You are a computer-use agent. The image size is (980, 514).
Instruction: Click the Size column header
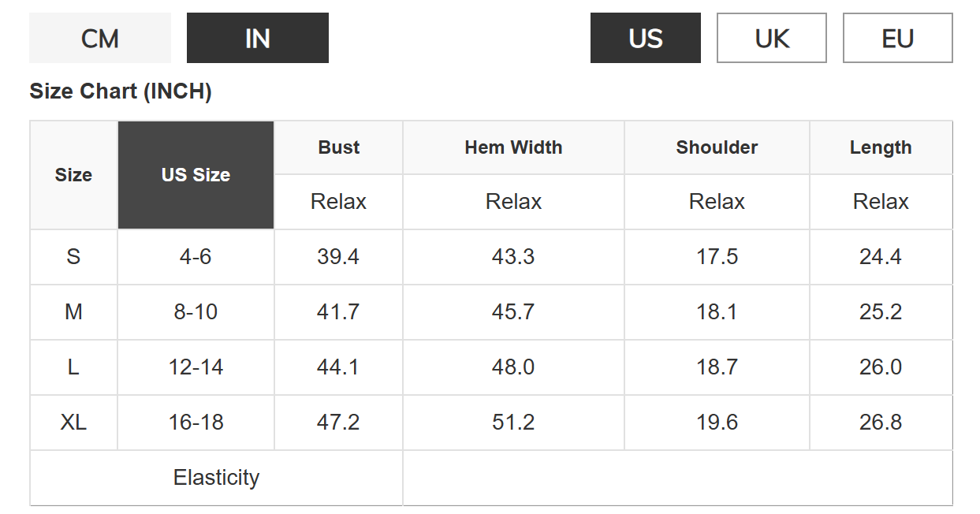[73, 175]
